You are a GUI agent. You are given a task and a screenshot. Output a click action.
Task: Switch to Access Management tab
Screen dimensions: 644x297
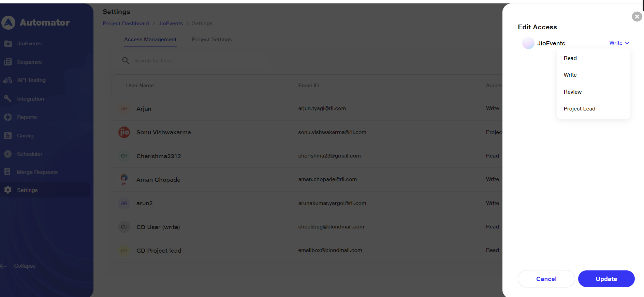150,40
